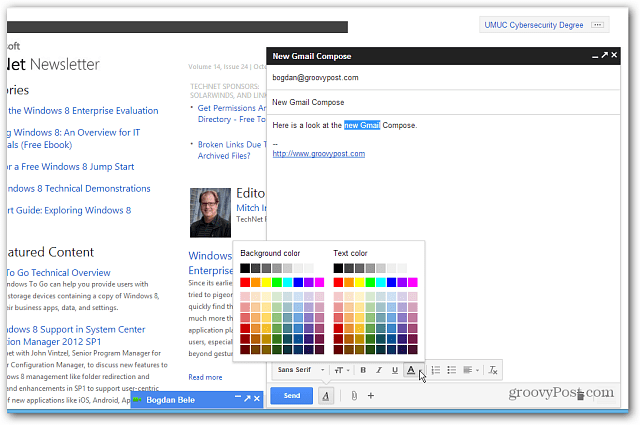Open Get Permissions sponsor link
The image size is (640, 425).
231,113
